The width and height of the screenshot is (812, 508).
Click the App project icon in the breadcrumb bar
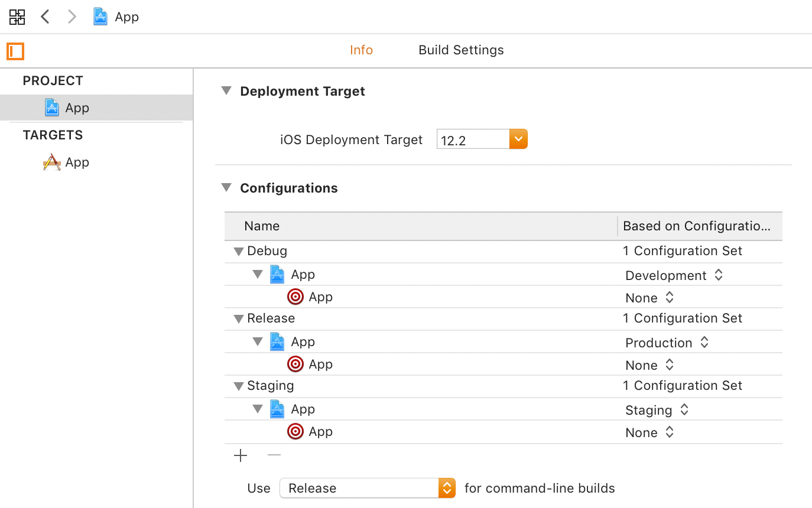point(100,17)
